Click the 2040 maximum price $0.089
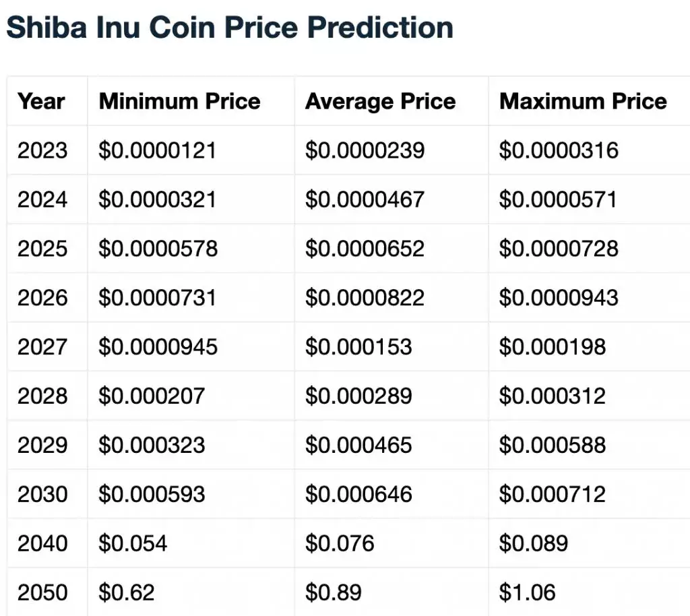This screenshot has height=616, width=690. pyautogui.click(x=534, y=543)
